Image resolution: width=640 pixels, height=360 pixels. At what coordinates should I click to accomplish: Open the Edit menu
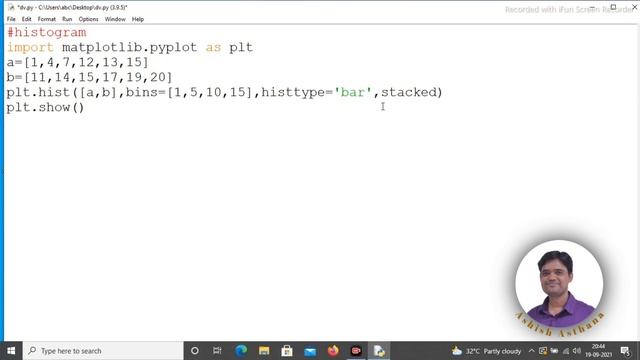tap(27, 19)
